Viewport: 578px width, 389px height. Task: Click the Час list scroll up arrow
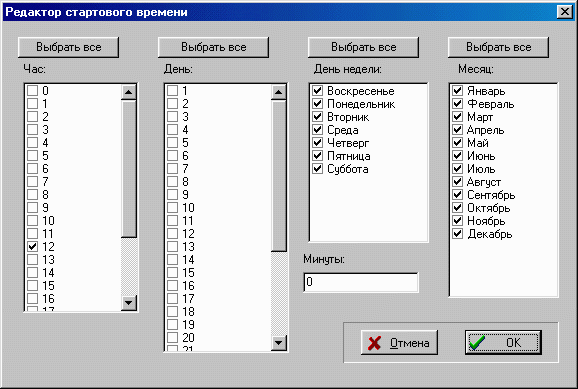(x=129, y=92)
